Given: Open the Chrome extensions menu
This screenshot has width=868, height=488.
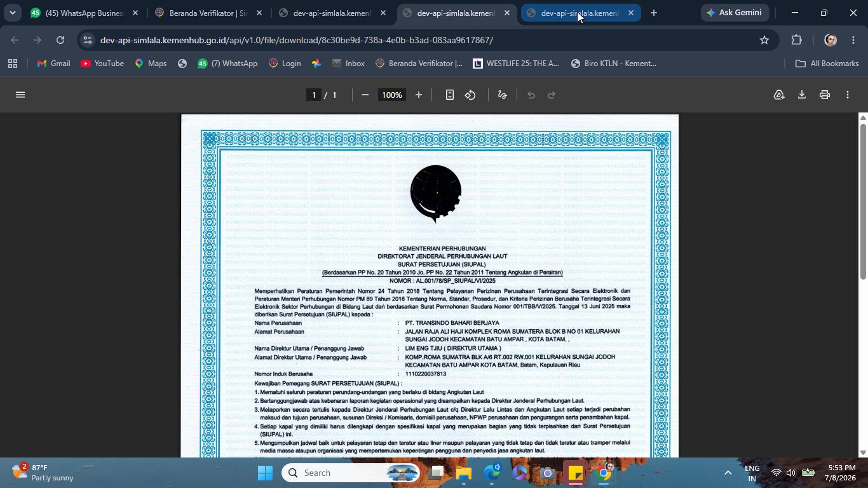Looking at the screenshot, I should pos(797,40).
